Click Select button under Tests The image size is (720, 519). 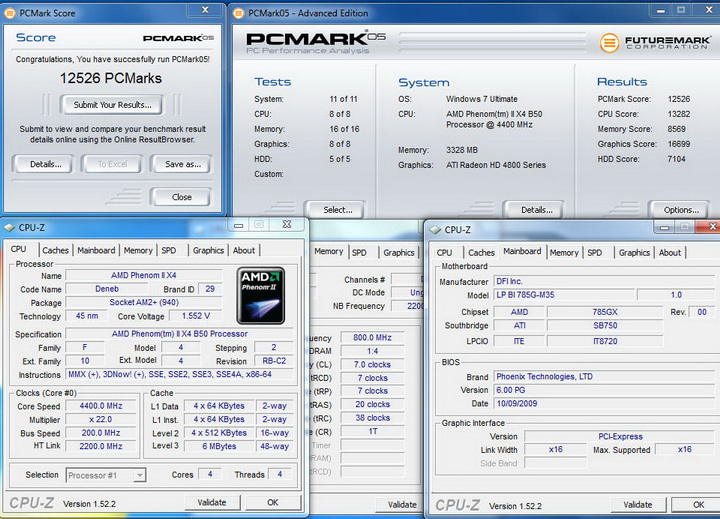pyautogui.click(x=337, y=210)
